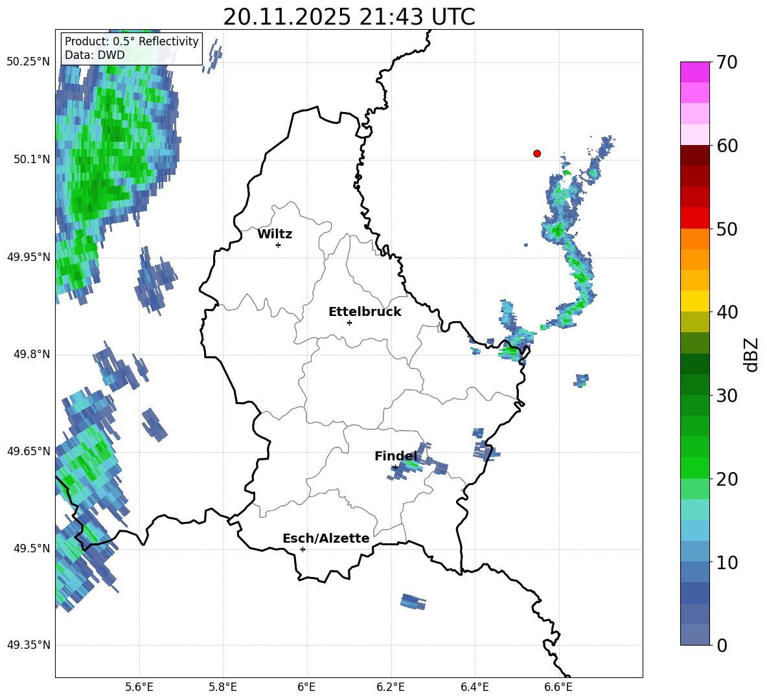Click the Wiltz city label
Image resolution: width=767 pixels, height=700 pixels.
pos(275,234)
